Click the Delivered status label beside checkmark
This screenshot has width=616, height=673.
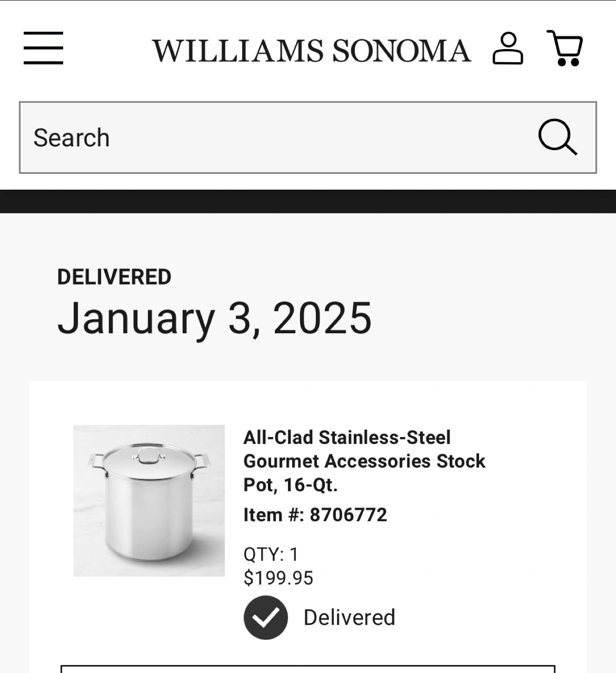click(x=349, y=617)
